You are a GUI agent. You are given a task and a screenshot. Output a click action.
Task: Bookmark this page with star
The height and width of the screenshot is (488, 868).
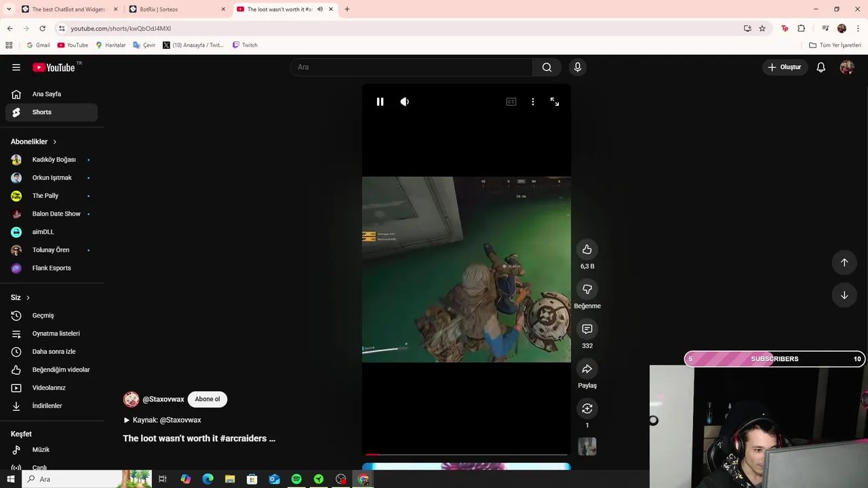coord(762,28)
